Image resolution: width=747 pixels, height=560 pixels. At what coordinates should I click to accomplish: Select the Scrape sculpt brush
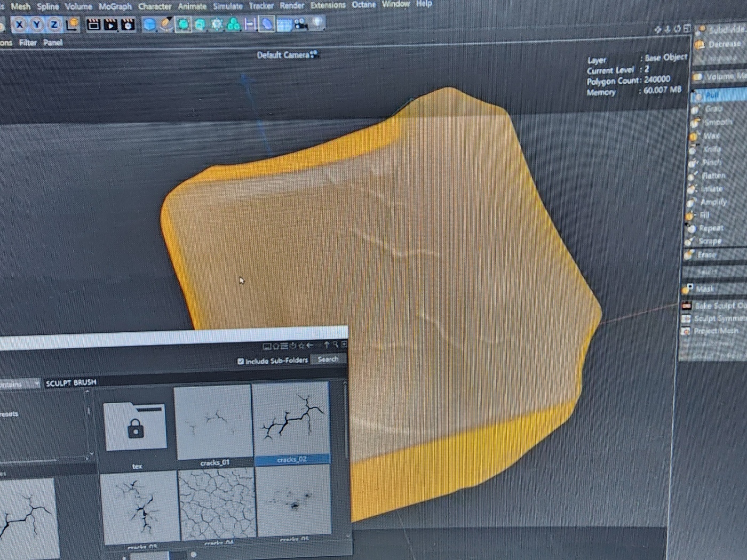[x=714, y=241]
